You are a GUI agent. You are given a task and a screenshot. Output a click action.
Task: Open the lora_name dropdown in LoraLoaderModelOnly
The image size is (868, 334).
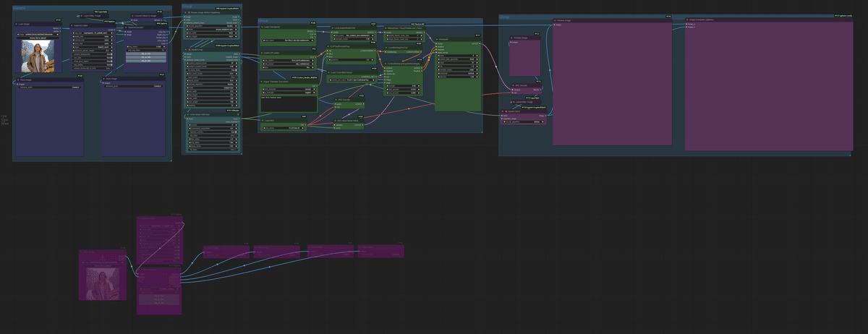(x=354, y=35)
